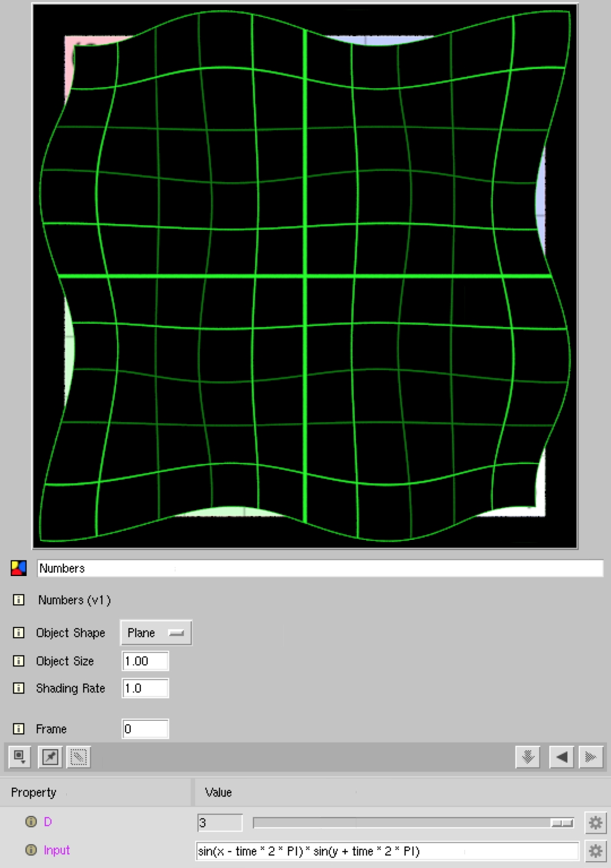Click the colored shader icon beside Numbers field
Image resolution: width=611 pixels, height=868 pixels.
tap(19, 568)
